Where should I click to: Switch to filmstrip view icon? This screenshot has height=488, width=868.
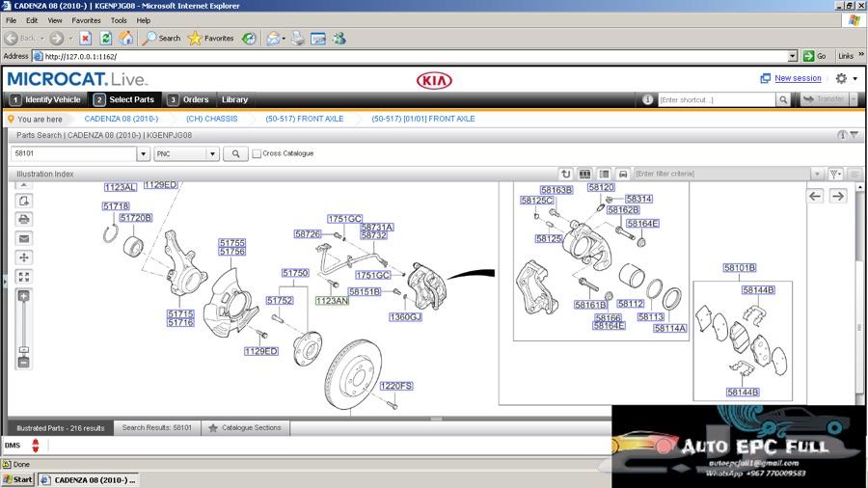584,174
